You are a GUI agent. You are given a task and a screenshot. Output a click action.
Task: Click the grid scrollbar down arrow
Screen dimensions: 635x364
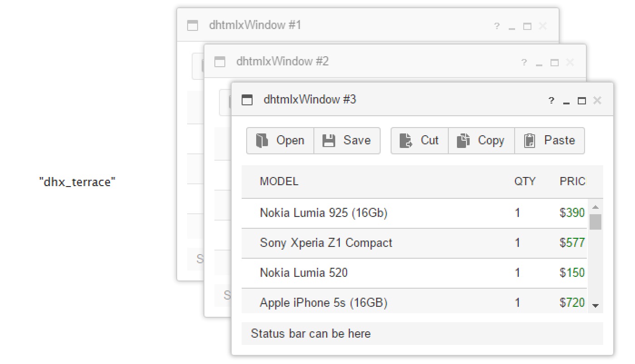point(595,306)
